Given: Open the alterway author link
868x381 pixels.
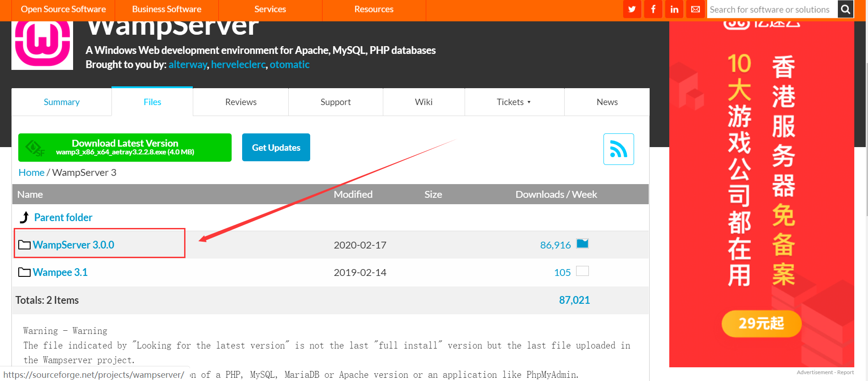Looking at the screenshot, I should tap(188, 64).
